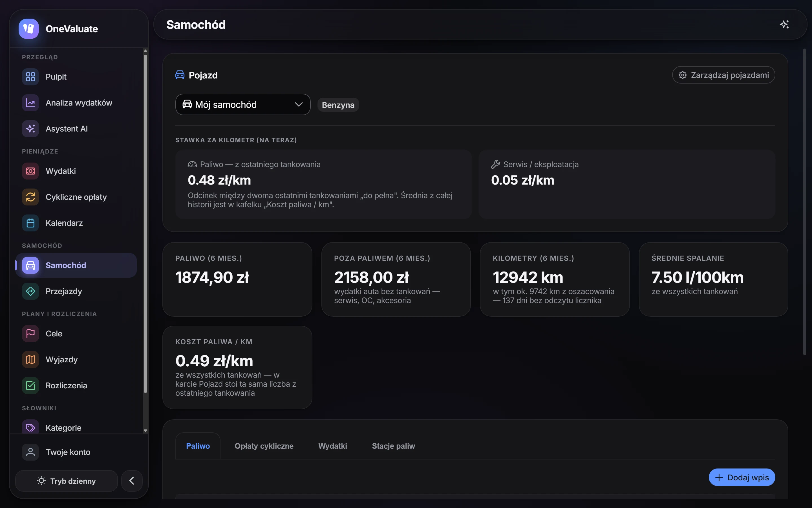
Task: Open Kategorie tag icon
Action: [x=30, y=427]
